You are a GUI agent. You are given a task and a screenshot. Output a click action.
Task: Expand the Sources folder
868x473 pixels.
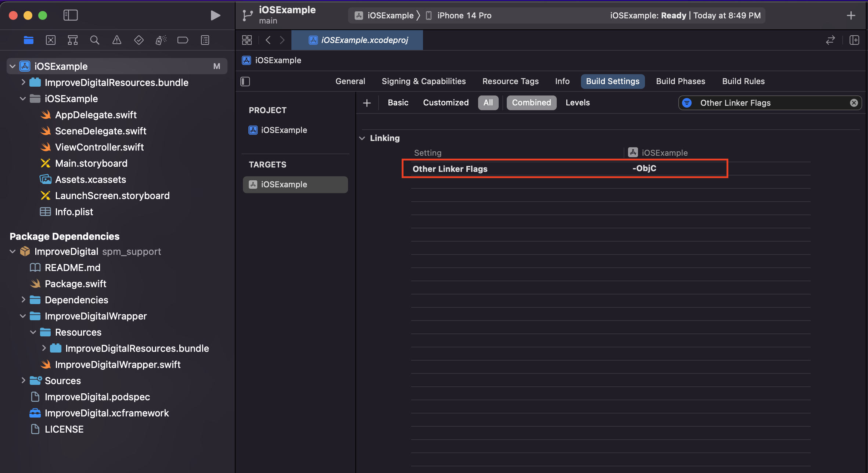(23, 380)
